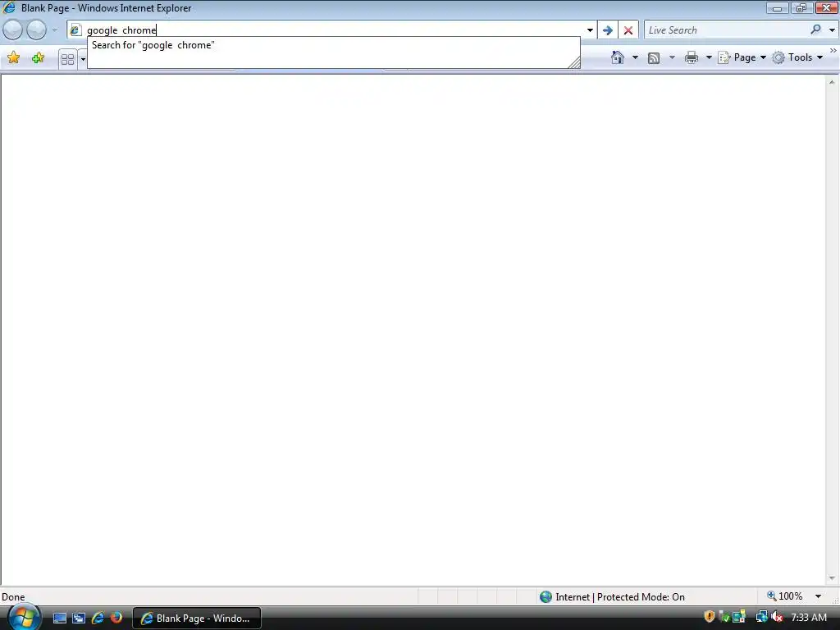Open the recent pages dropdown beside Forward
The image size is (840, 630).
coord(55,30)
